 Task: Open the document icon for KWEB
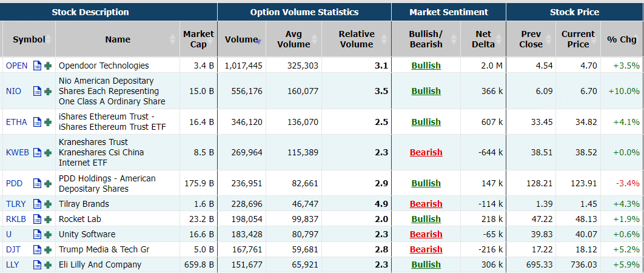point(38,152)
